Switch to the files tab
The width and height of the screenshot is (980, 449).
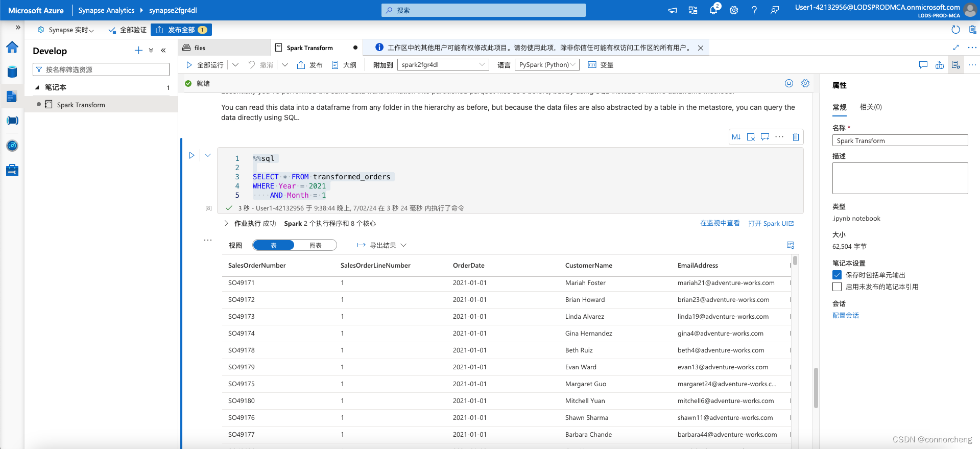pyautogui.click(x=224, y=48)
